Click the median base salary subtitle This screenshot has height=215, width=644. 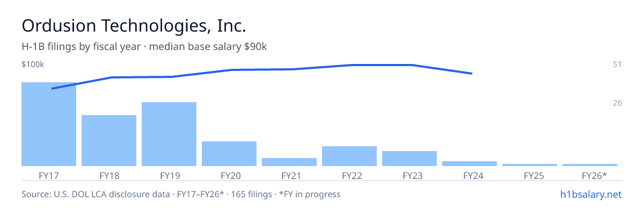point(144,47)
